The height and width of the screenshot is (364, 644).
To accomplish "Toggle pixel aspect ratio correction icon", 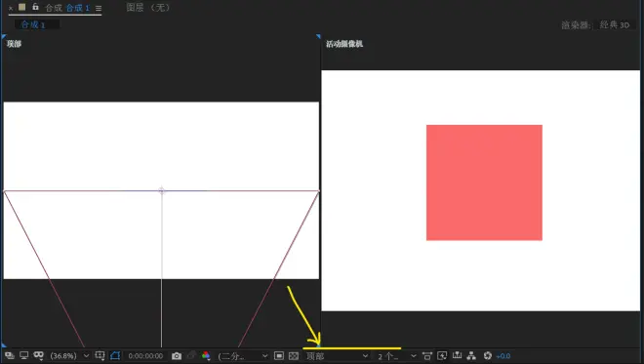I will pyautogui.click(x=427, y=356).
